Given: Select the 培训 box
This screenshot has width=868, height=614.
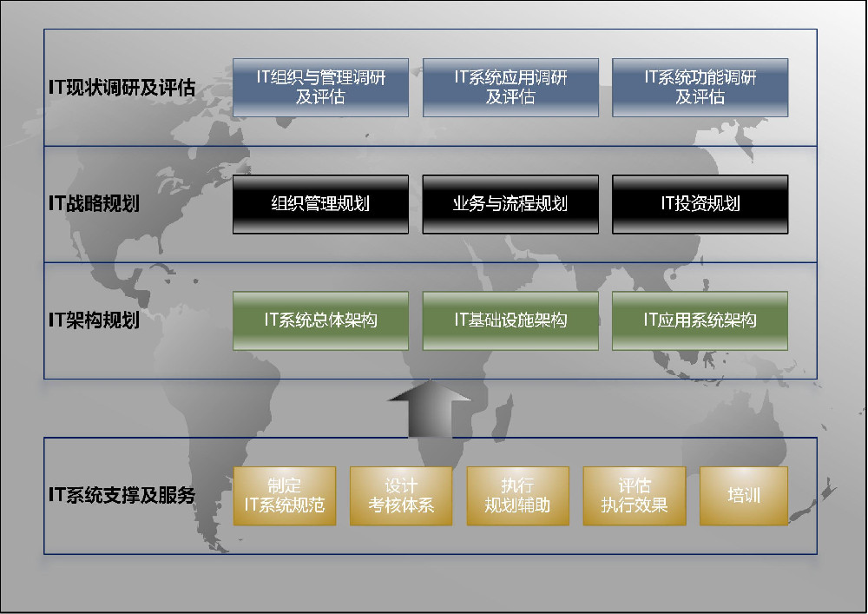Looking at the screenshot, I should pos(742,496).
